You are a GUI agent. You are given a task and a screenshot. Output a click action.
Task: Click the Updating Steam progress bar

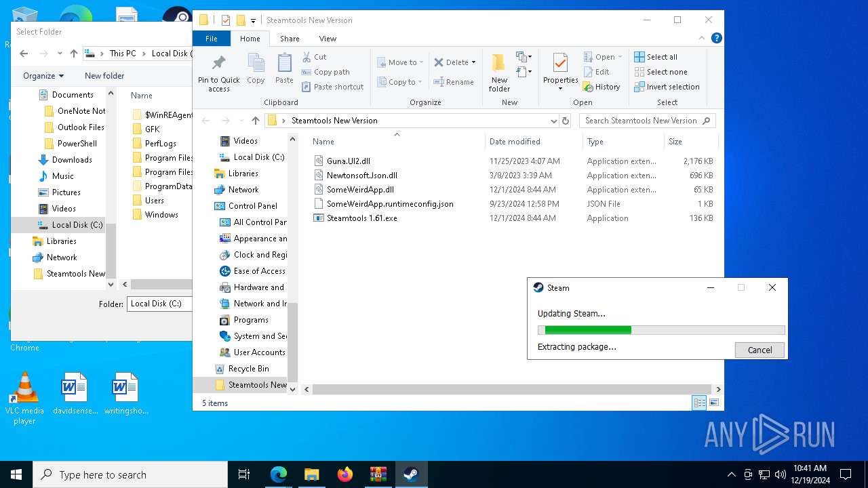(x=661, y=330)
